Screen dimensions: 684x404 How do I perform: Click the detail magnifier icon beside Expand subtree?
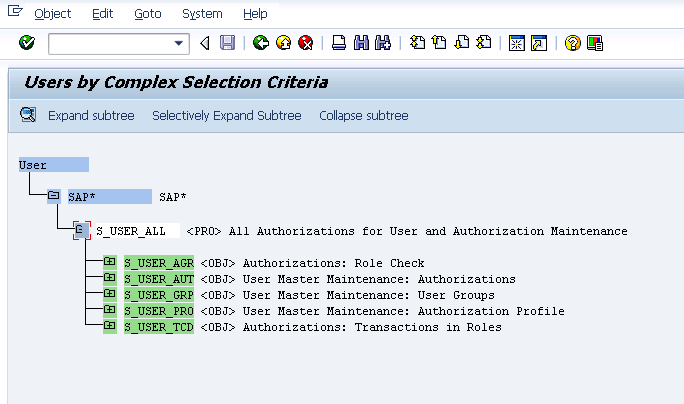click(28, 116)
